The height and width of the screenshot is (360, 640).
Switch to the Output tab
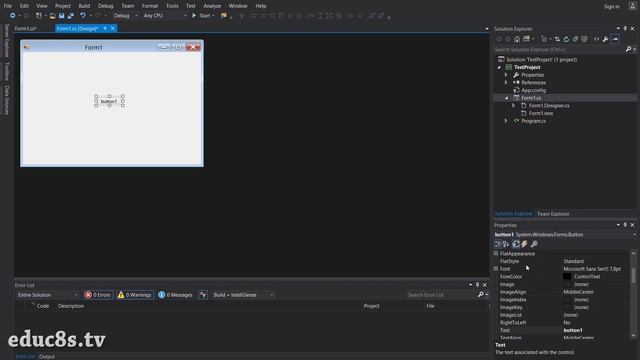pyautogui.click(x=47, y=356)
